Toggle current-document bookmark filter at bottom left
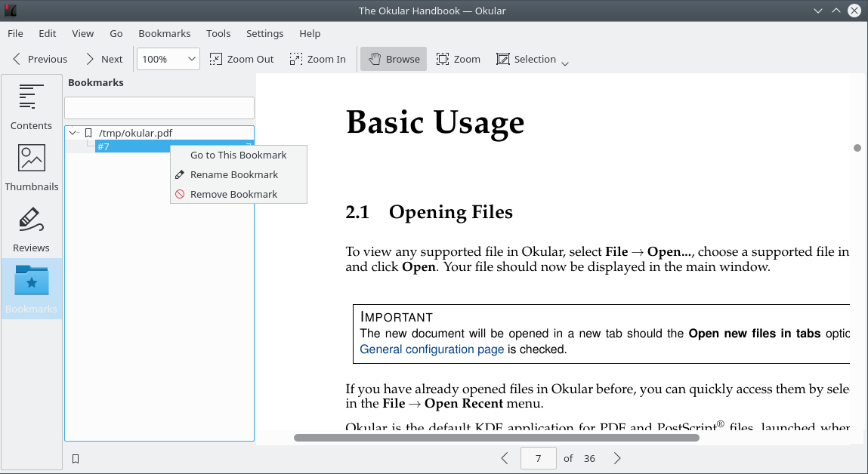This screenshot has height=474, width=868. click(x=76, y=458)
